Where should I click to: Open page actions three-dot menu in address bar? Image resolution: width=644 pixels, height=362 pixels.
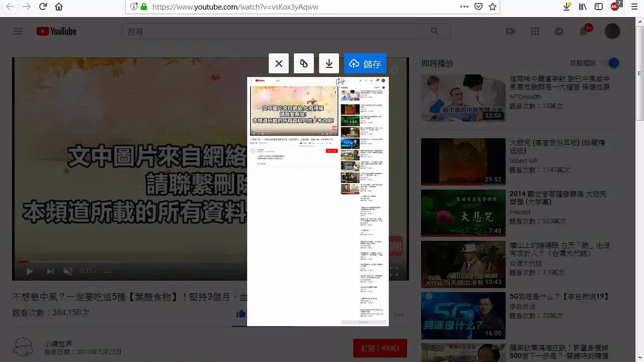464,7
